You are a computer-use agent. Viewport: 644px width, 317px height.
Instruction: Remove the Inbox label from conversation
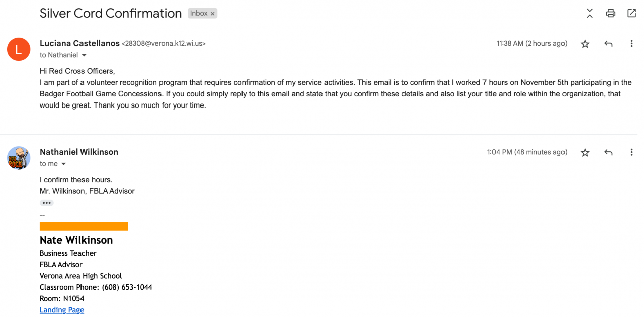pyautogui.click(x=213, y=14)
